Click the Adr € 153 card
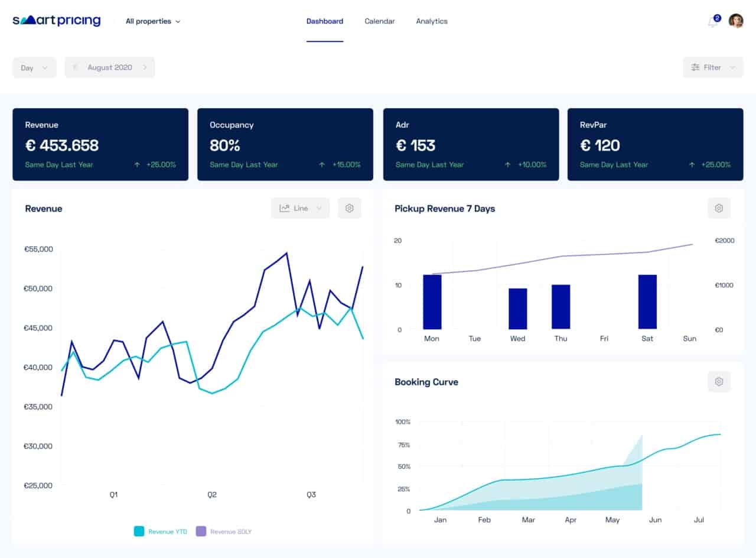This screenshot has width=756, height=558. click(471, 144)
